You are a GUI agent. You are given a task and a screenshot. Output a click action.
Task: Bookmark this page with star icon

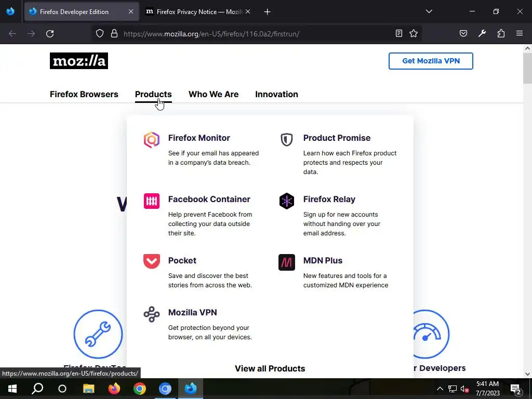[x=413, y=33]
